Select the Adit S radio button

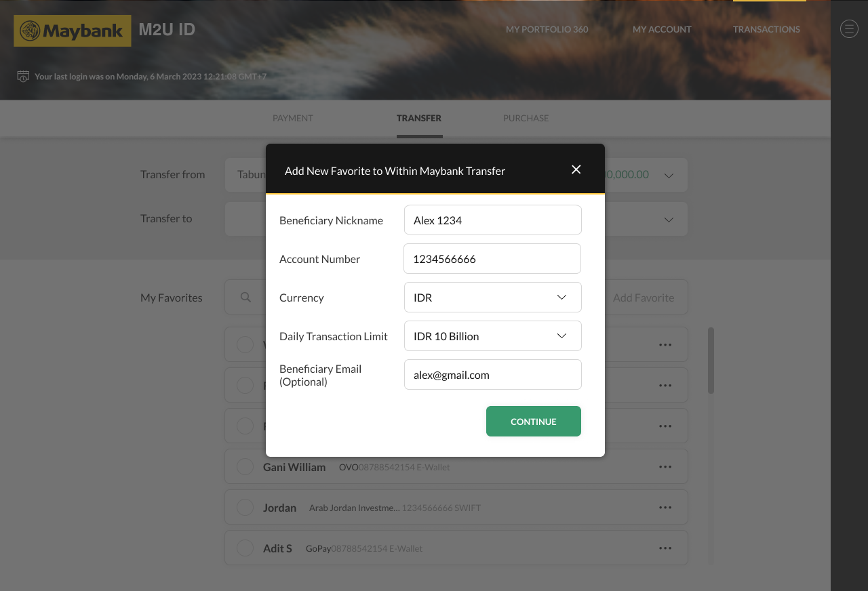245,548
